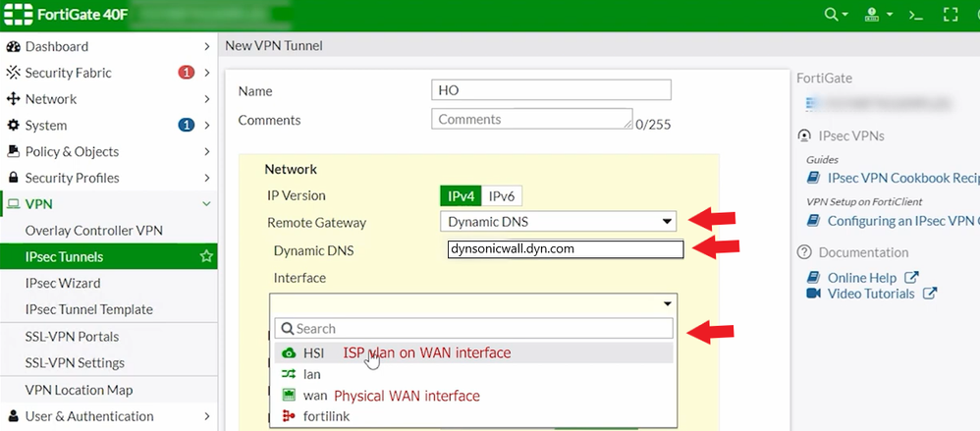Choose wan from the interface list

point(473,396)
